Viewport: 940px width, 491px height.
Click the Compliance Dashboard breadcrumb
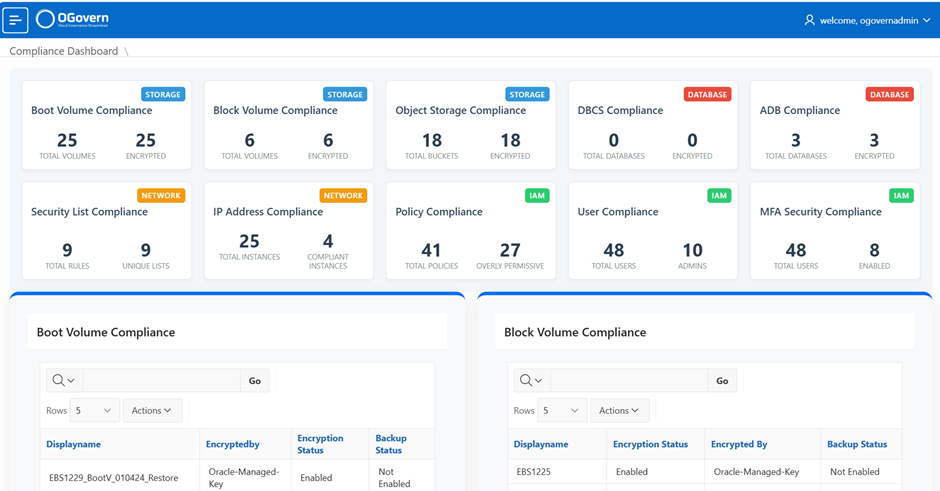[x=63, y=51]
